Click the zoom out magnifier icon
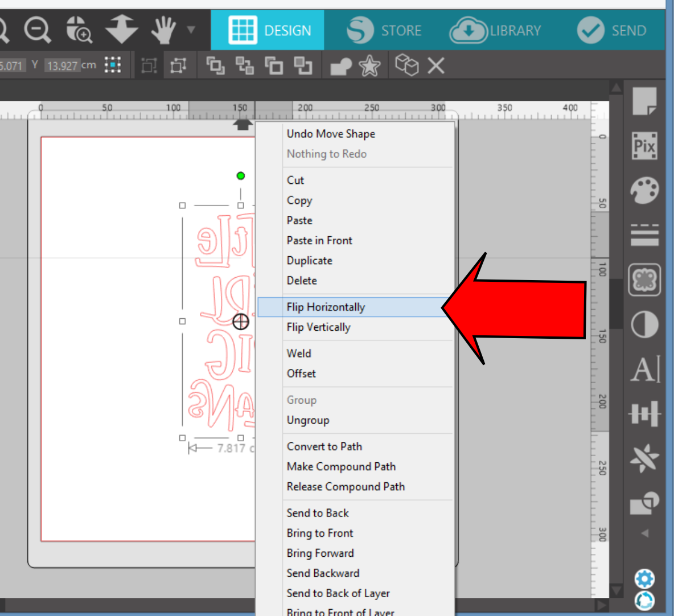This screenshot has height=616, width=674. [x=38, y=30]
